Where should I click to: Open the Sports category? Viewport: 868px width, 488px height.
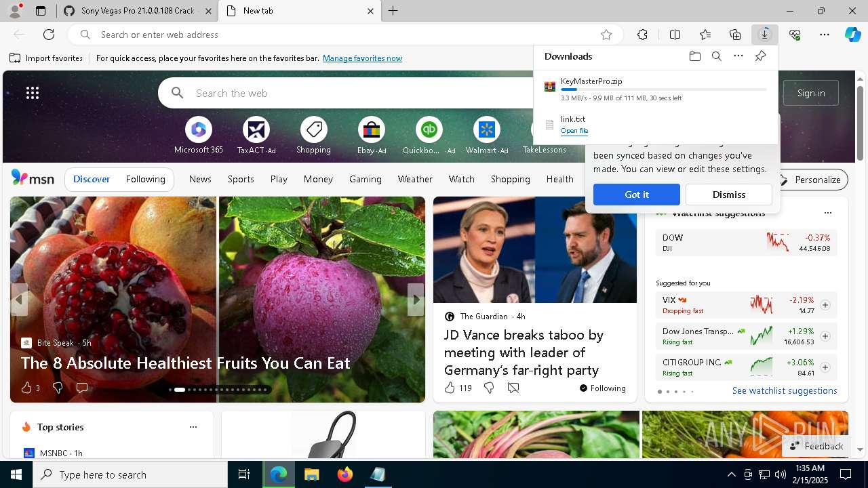(241, 179)
